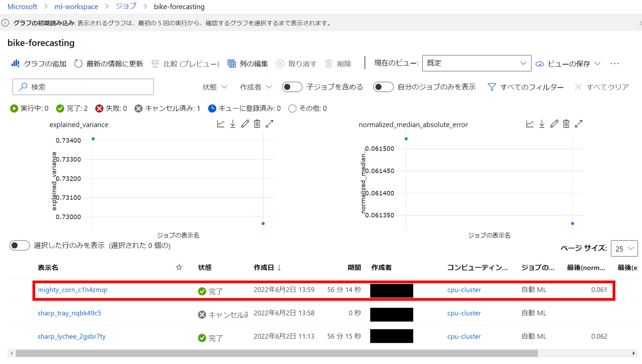
Task: Download explained_variance chart data
Action: pyautogui.click(x=232, y=124)
